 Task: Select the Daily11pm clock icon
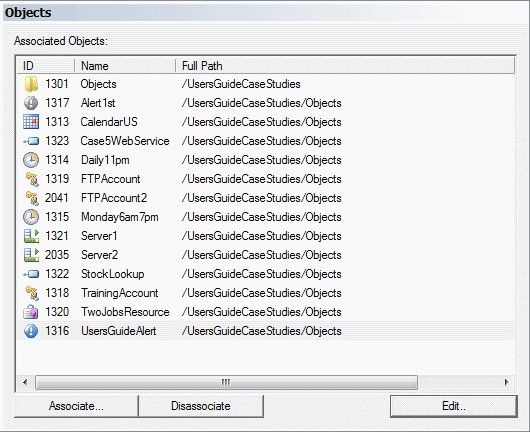pyautogui.click(x=31, y=160)
